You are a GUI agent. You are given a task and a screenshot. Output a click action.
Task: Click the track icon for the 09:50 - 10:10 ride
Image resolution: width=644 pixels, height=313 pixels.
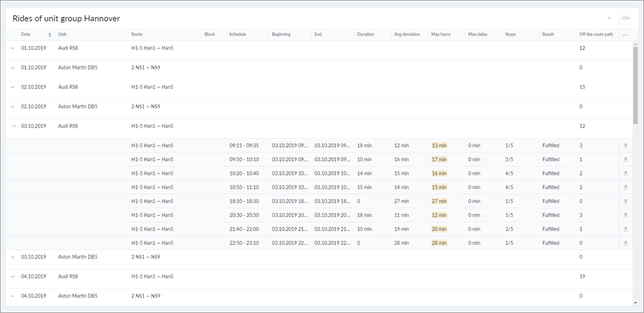(625, 159)
